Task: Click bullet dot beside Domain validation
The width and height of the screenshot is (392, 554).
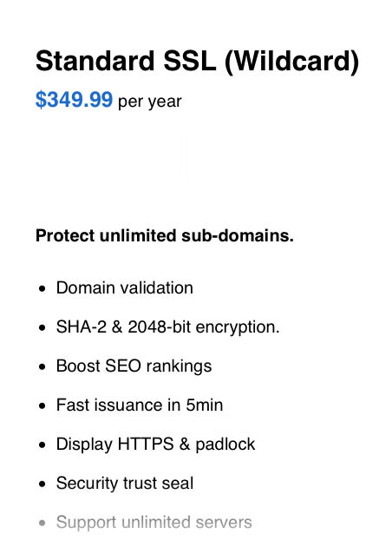Action: point(42,289)
